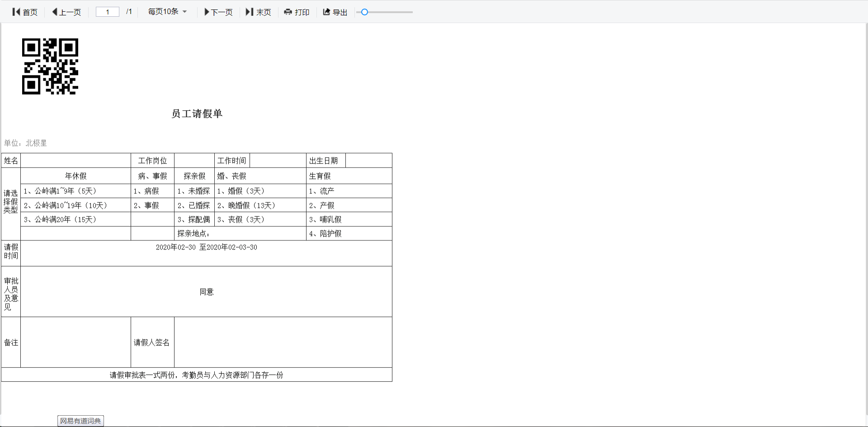This screenshot has width=868, height=427.
Task: Select 1、公岭满1~9年（5天） cell
Action: 75,191
